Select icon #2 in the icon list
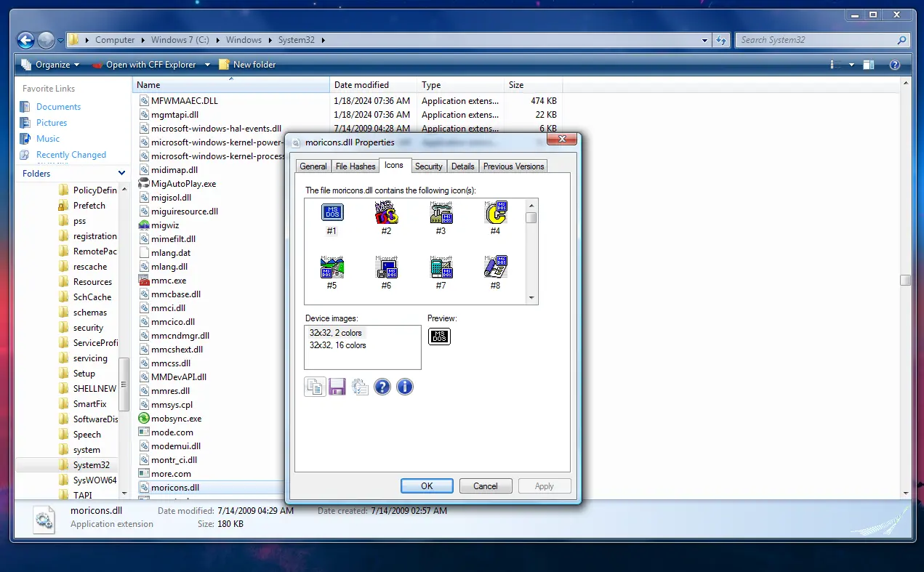Screen dimensions: 924x572 tap(386, 218)
